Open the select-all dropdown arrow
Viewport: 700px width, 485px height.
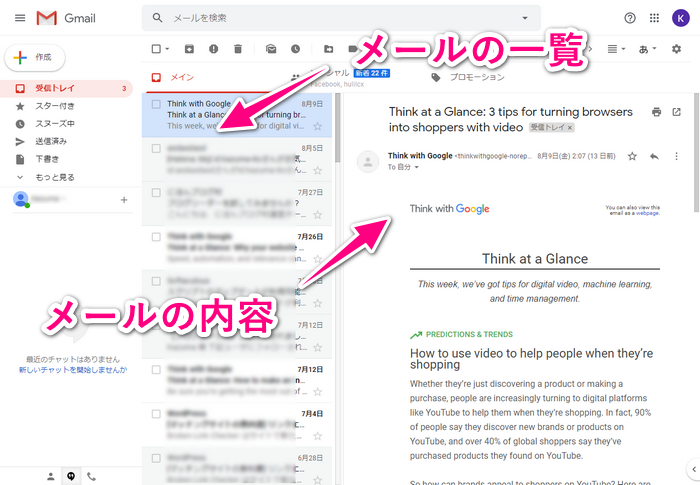[x=167, y=49]
